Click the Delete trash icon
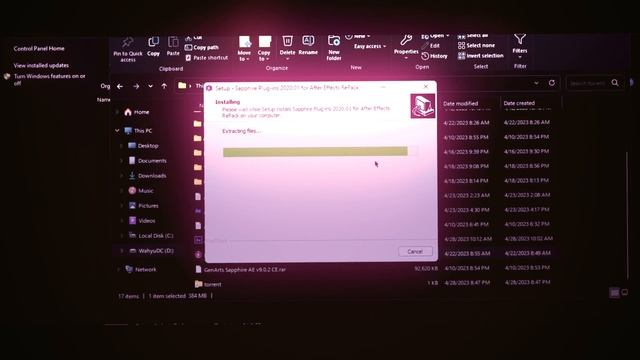 click(287, 41)
